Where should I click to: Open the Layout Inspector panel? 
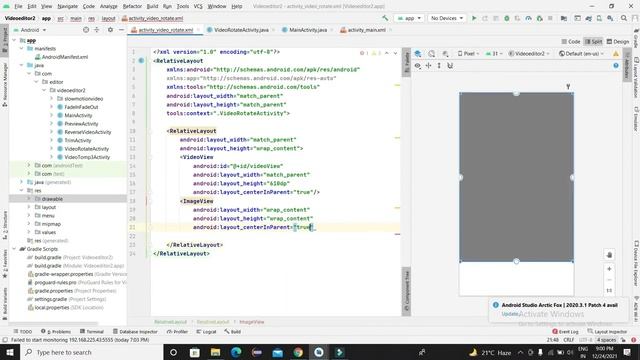607,331
